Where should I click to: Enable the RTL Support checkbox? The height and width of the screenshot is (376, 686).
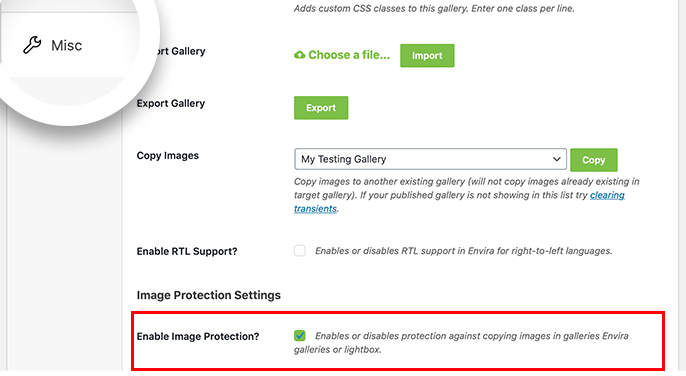[300, 251]
